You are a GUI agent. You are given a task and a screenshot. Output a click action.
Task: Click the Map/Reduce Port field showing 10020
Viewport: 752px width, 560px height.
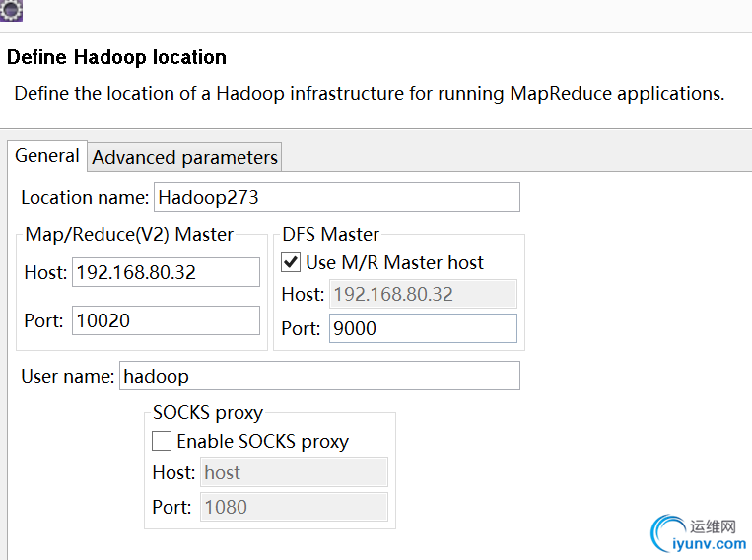tap(166, 320)
